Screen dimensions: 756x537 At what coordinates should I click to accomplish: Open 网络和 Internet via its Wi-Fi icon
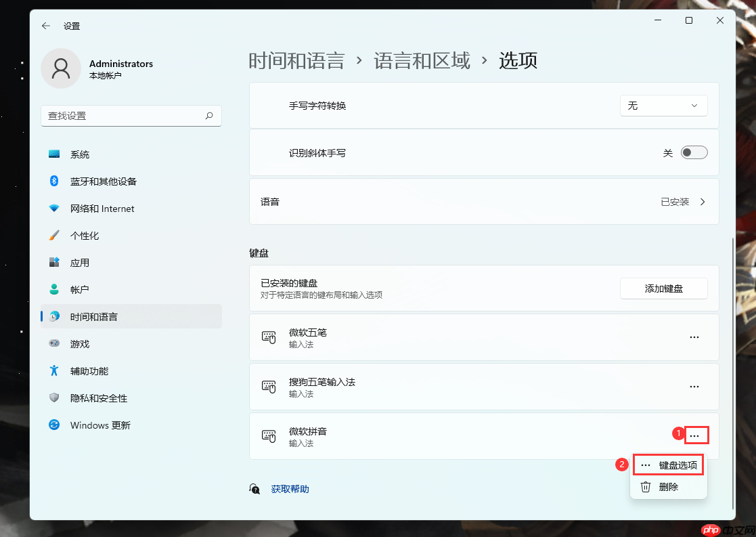coord(54,208)
